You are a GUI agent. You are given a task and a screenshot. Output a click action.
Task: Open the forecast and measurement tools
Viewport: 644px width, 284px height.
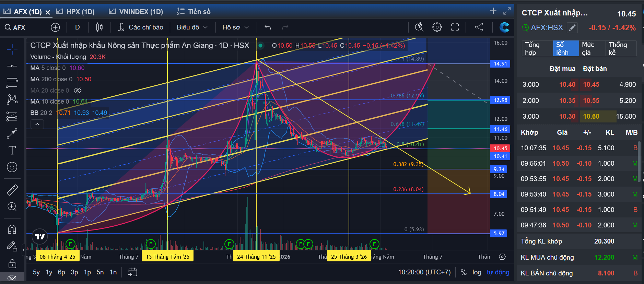pos(12,117)
